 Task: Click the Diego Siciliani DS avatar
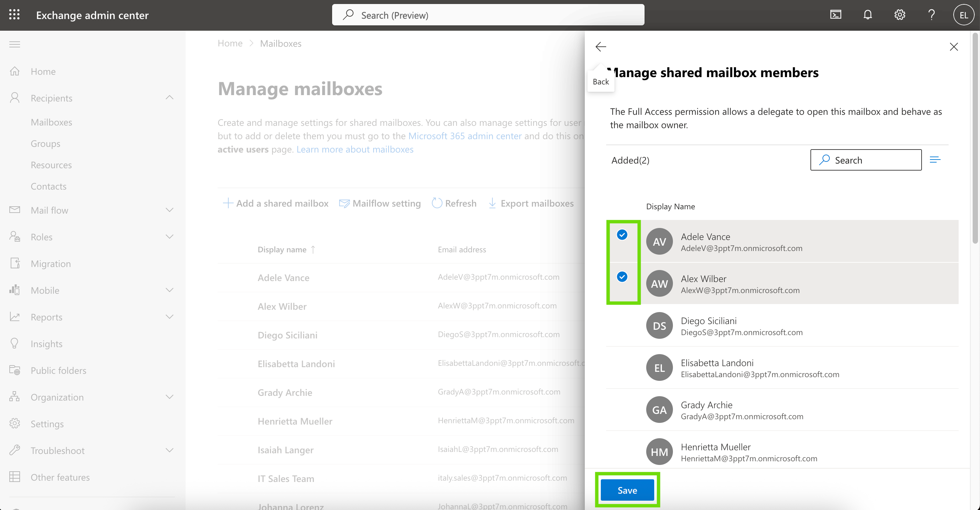click(x=659, y=325)
